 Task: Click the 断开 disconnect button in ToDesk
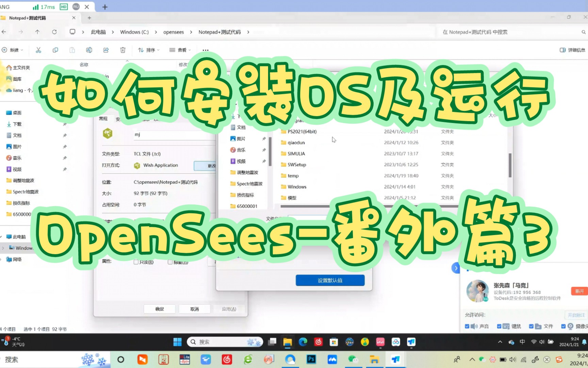click(x=579, y=291)
